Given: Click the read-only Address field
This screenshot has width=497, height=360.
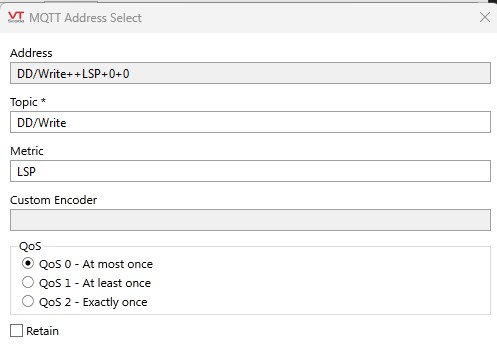Looking at the screenshot, I should 250,73.
